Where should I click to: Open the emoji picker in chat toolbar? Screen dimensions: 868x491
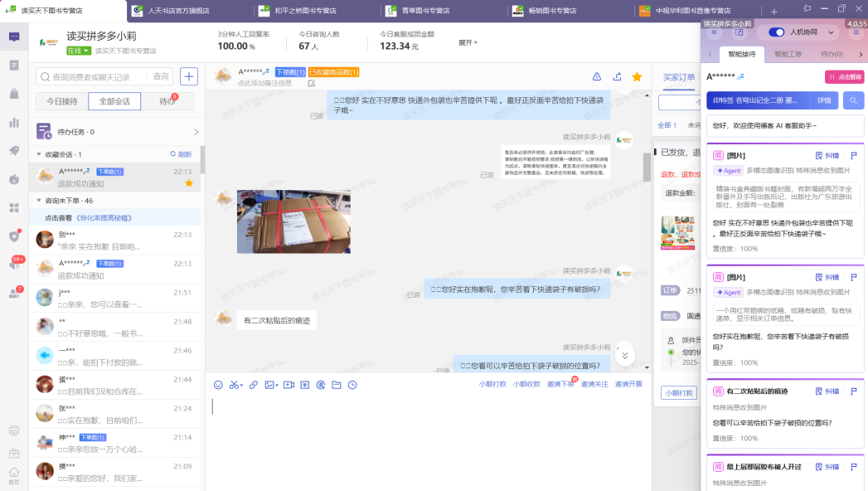(218, 385)
